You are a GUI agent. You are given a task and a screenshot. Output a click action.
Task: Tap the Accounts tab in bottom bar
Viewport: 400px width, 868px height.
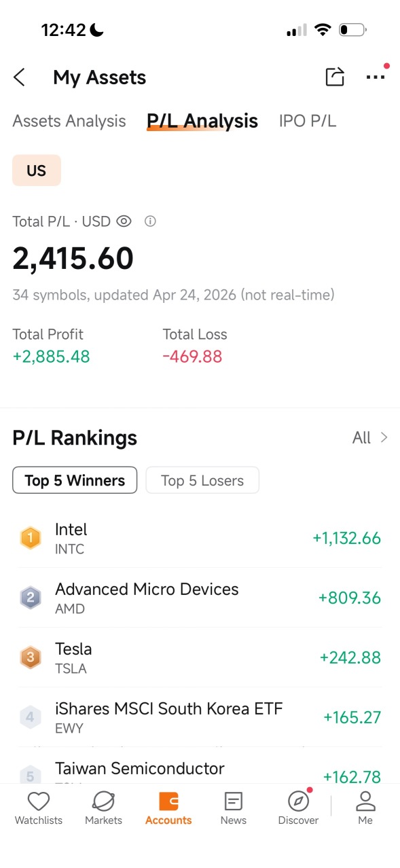point(168,808)
